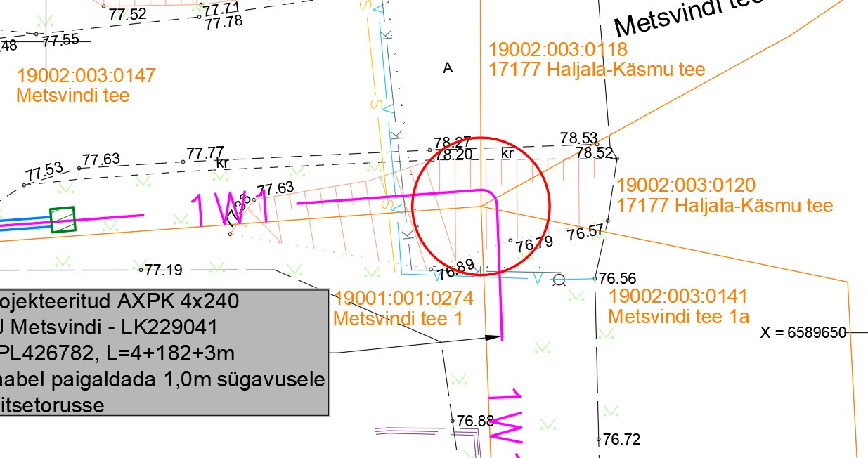Select 17177 Haljala-Käsmu tee under 19002:003:0118
868x458 pixels.
click(x=597, y=70)
